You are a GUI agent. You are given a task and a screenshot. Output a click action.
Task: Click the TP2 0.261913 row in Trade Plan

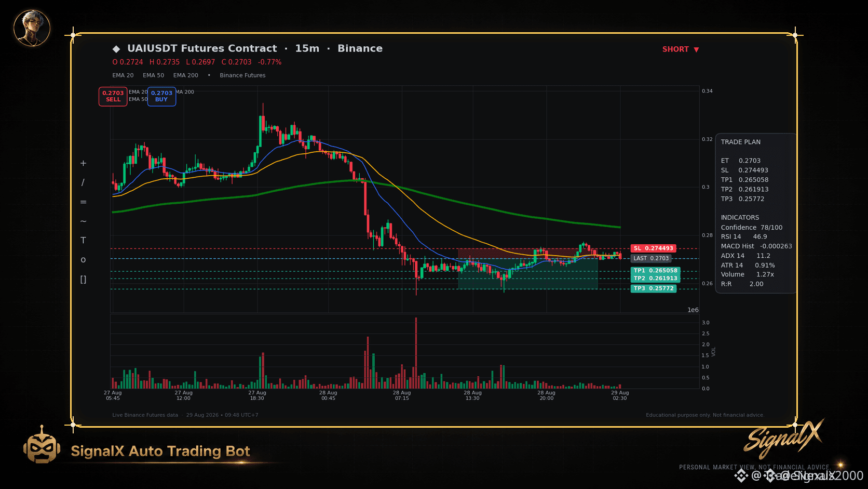pyautogui.click(x=744, y=190)
